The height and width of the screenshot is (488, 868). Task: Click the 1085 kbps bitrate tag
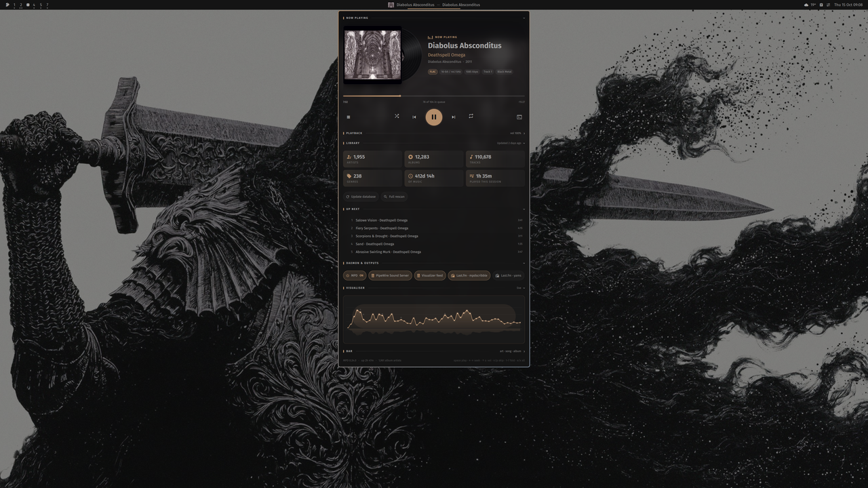coord(472,71)
